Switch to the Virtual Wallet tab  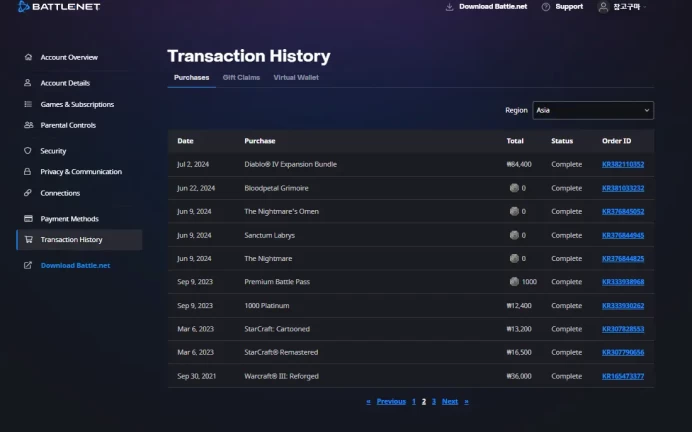tap(296, 78)
